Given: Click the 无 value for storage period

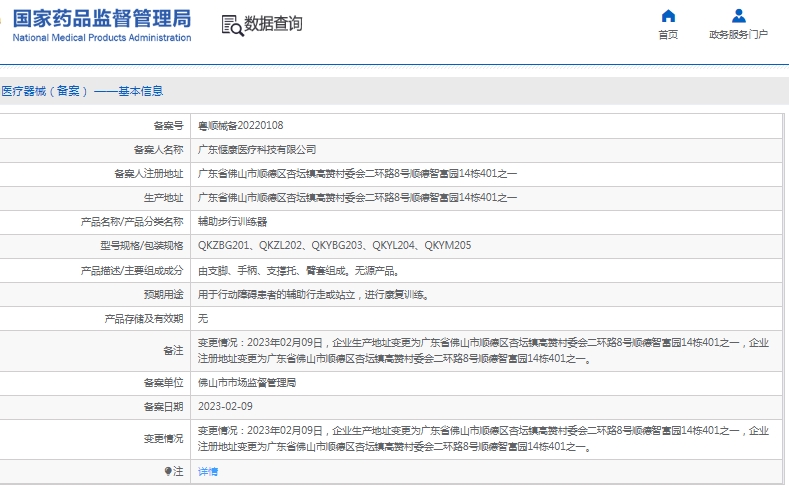Looking at the screenshot, I should coord(203,318).
